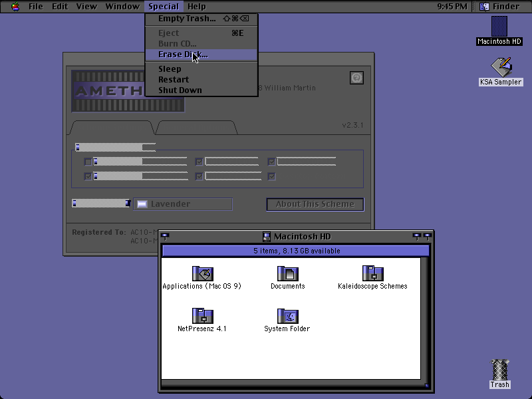Screen dimensions: 532x399
Task: Close the open Special menu from the menu bar
Action: click(x=164, y=7)
